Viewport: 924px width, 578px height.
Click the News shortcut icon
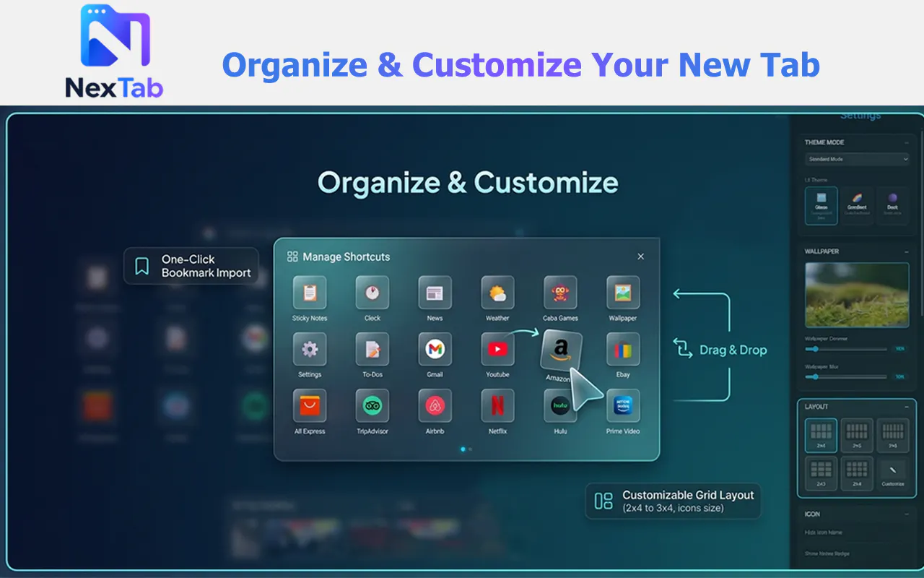[435, 293]
